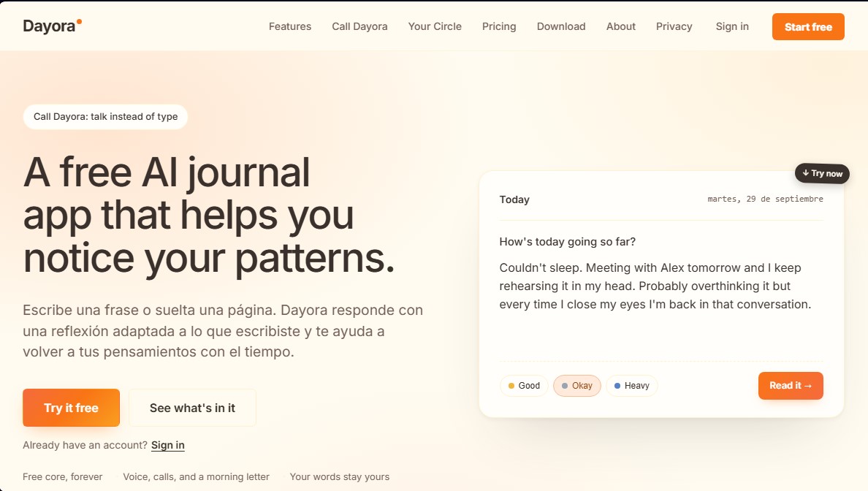Open the Dayora logo home link
Viewport: 868px width, 491px height.
pyautogui.click(x=52, y=26)
